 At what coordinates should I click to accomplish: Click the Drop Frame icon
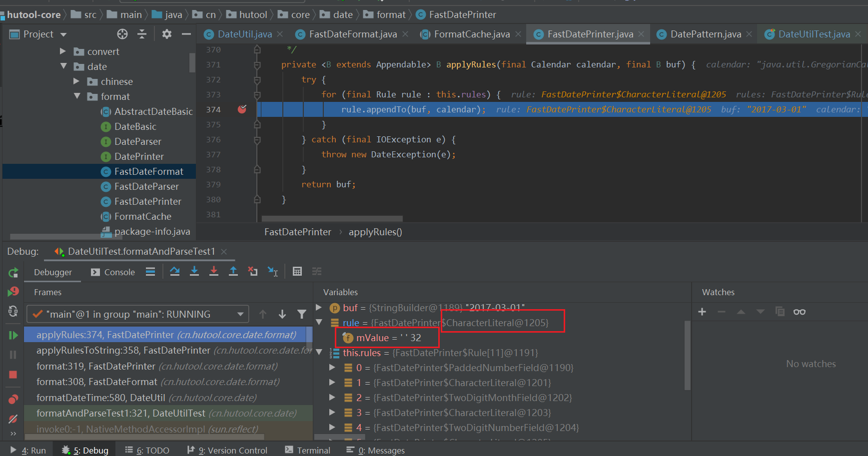tap(253, 271)
